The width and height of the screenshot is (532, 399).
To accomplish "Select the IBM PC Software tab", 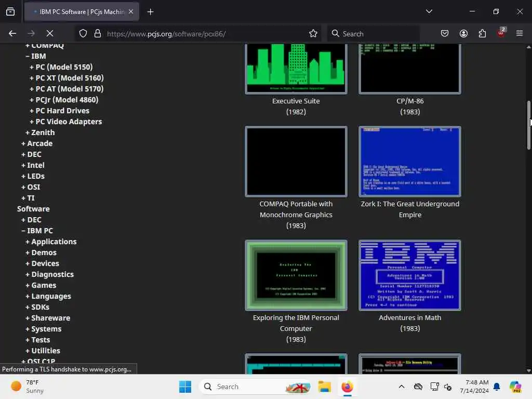I will tap(82, 11).
